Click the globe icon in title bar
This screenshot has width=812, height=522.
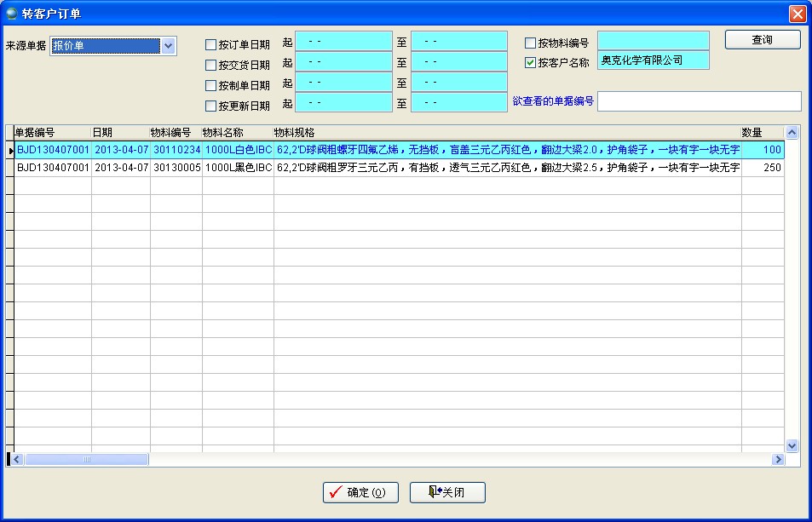[11, 13]
